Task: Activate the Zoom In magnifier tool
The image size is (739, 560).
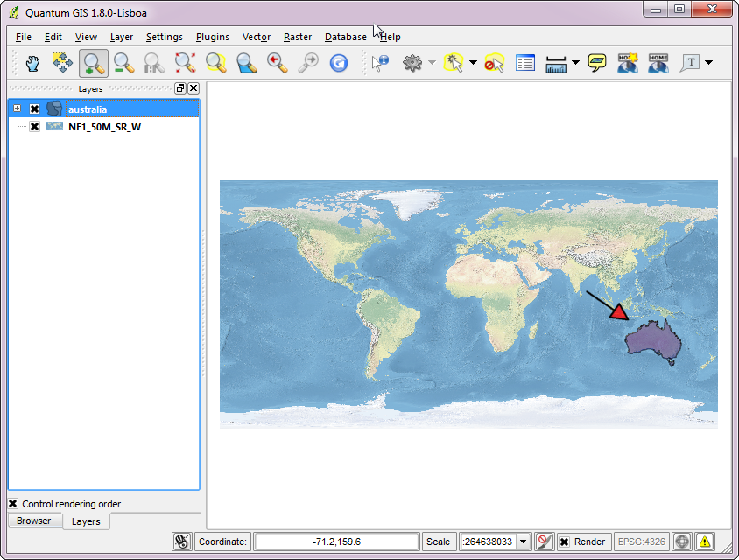Action: point(94,63)
